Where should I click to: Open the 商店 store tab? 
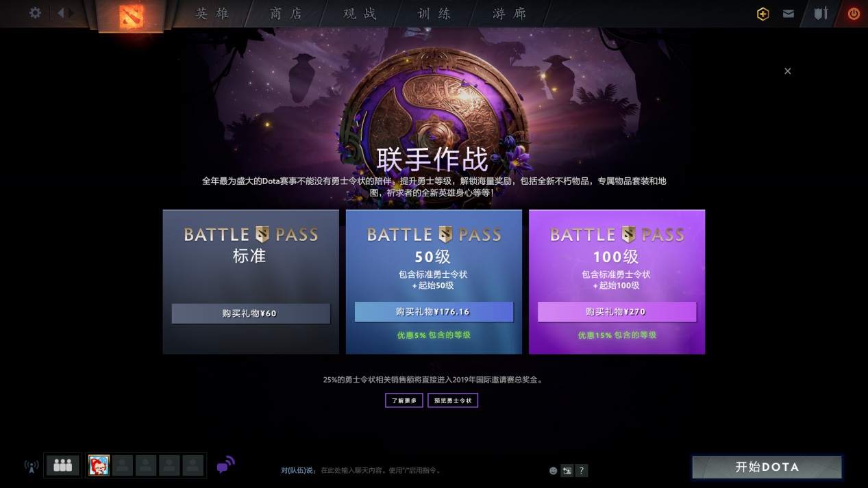(286, 14)
